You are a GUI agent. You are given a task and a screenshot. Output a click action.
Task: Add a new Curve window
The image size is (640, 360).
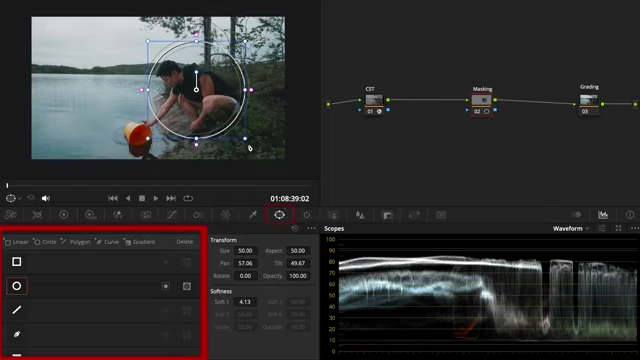107,242
